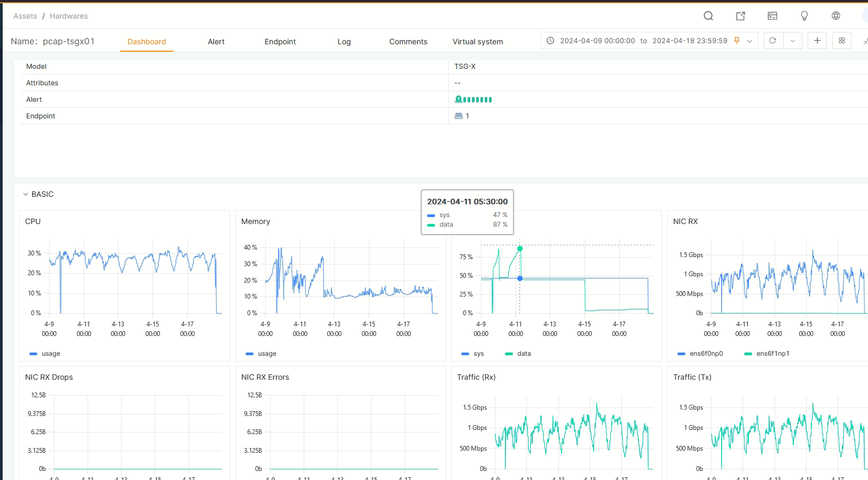Open the refresh interval dropdown arrow
The width and height of the screenshot is (868, 480).
tap(793, 41)
